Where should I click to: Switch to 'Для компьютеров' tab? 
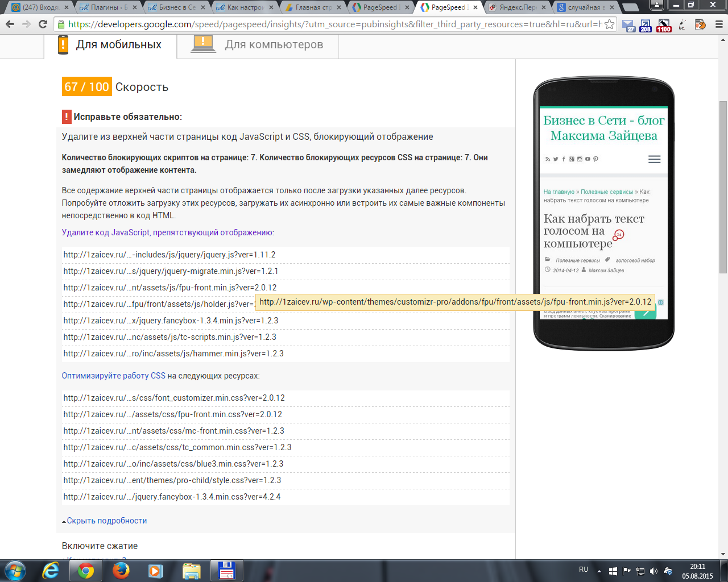(x=274, y=45)
